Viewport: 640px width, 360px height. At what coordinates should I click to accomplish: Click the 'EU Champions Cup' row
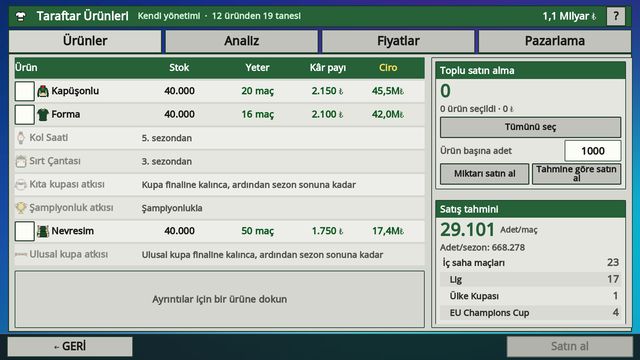click(x=531, y=313)
